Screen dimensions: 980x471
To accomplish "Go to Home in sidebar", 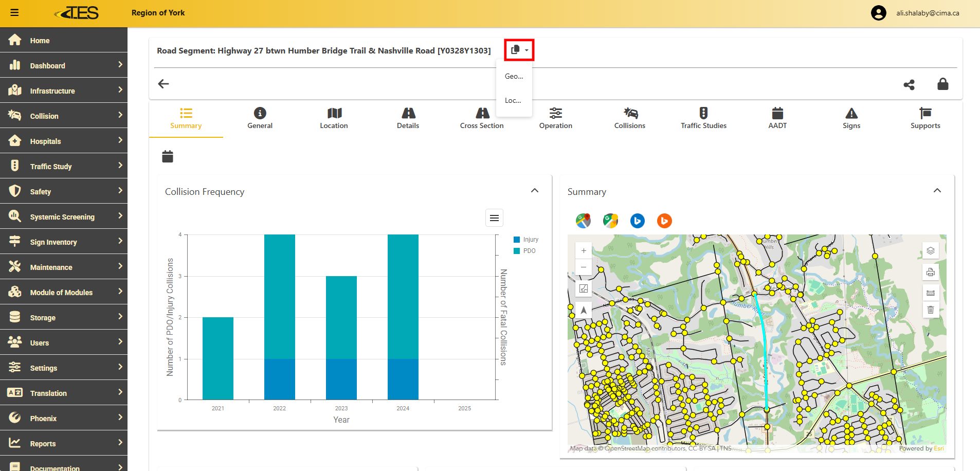I will coord(40,41).
